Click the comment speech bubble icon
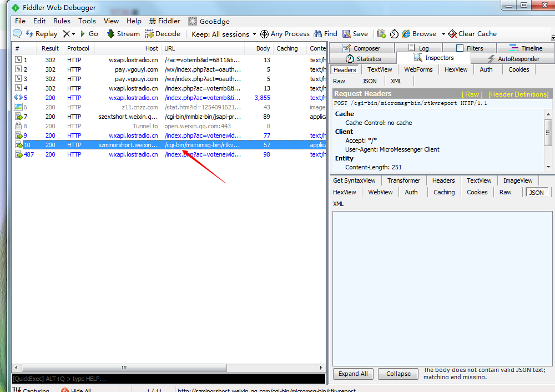Viewport: 555px width, 392px height. (17, 34)
